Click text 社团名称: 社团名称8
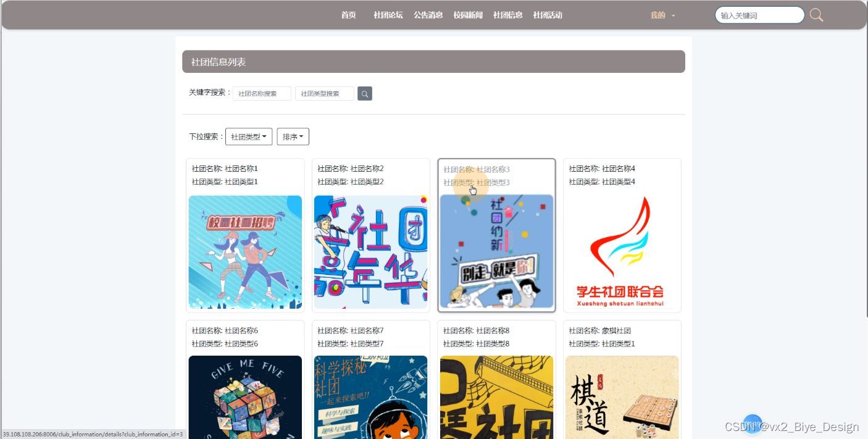The width and height of the screenshot is (868, 439). tap(477, 331)
